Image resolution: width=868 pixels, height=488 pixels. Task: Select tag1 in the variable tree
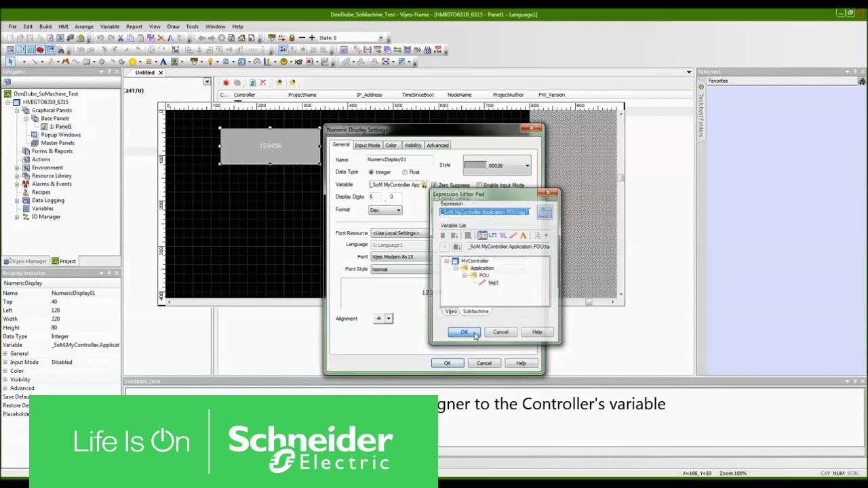[x=493, y=283]
